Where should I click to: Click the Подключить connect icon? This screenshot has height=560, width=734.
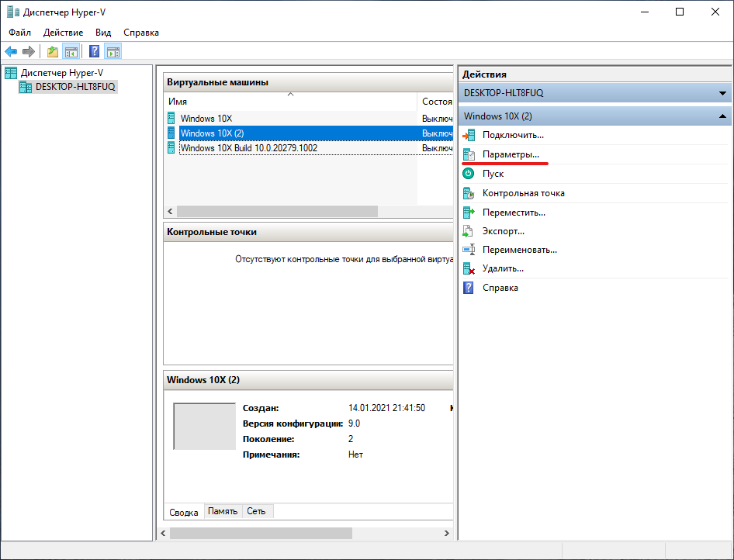coord(469,135)
